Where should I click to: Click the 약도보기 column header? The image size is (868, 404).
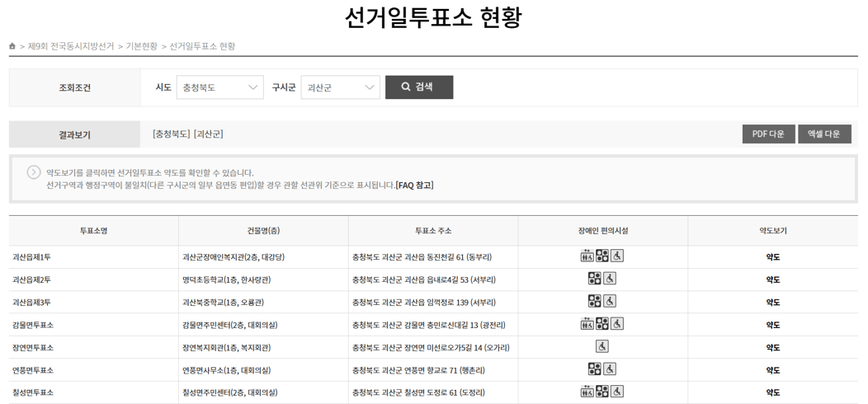(x=773, y=232)
